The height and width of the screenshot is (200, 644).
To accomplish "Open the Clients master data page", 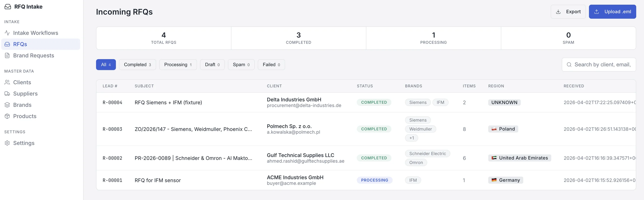I will point(40,82).
